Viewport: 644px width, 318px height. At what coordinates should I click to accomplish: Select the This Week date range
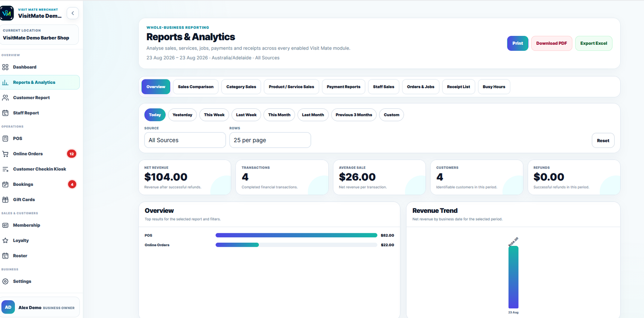[214, 115]
